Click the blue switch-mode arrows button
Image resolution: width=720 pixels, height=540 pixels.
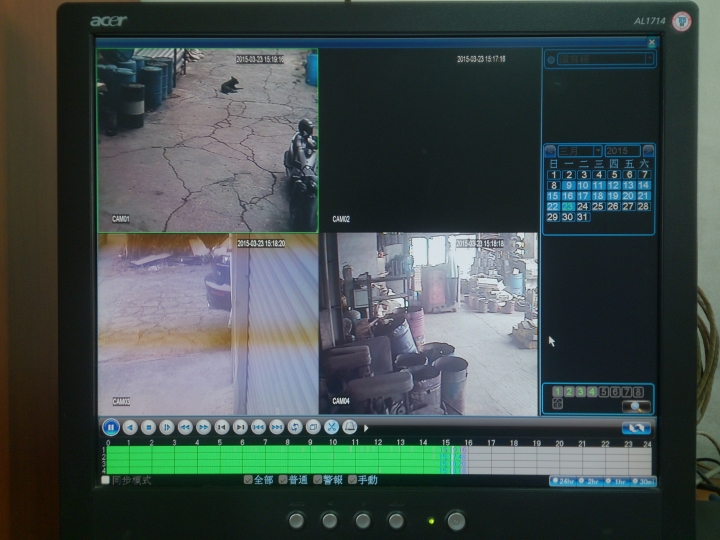[636, 428]
